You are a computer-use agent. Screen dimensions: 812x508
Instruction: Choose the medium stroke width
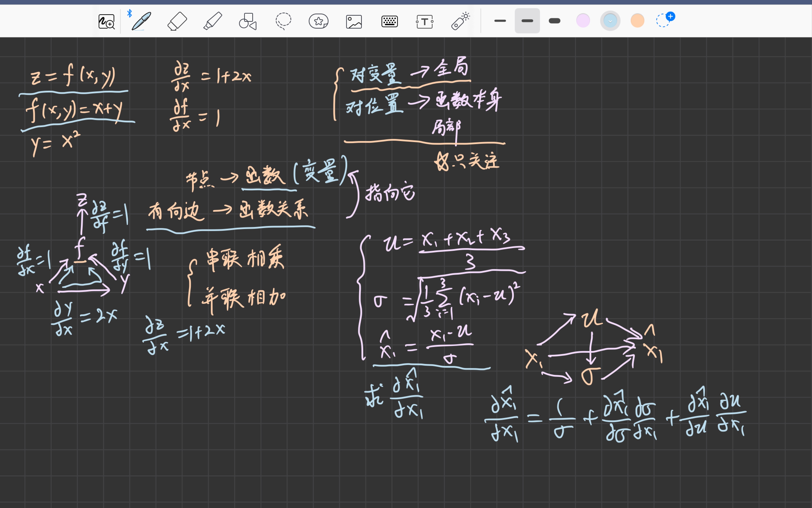pos(527,21)
